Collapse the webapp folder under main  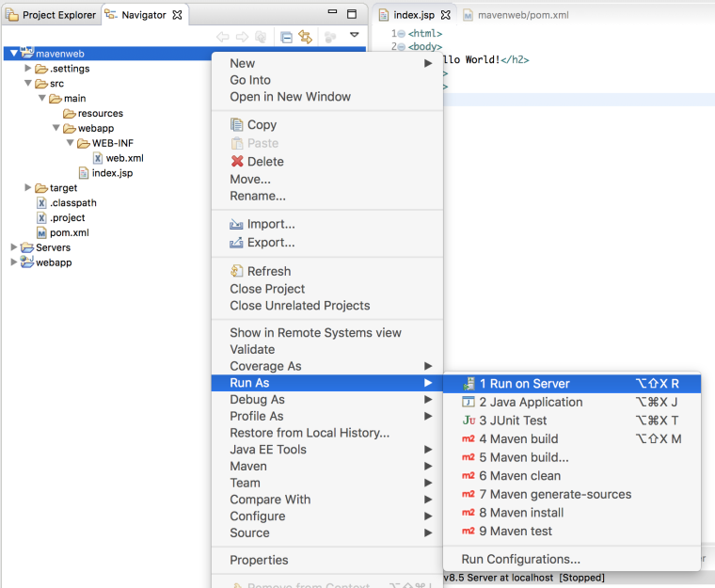[56, 128]
